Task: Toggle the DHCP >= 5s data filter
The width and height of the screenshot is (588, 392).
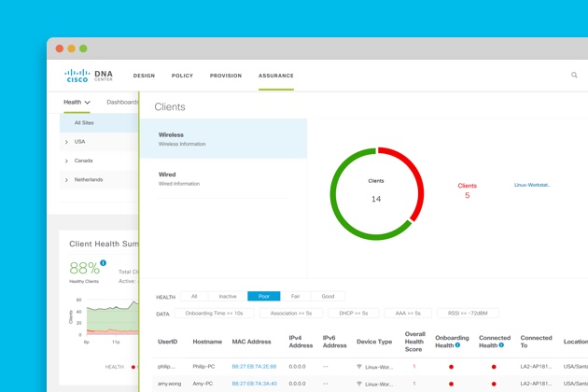Action: point(353,314)
